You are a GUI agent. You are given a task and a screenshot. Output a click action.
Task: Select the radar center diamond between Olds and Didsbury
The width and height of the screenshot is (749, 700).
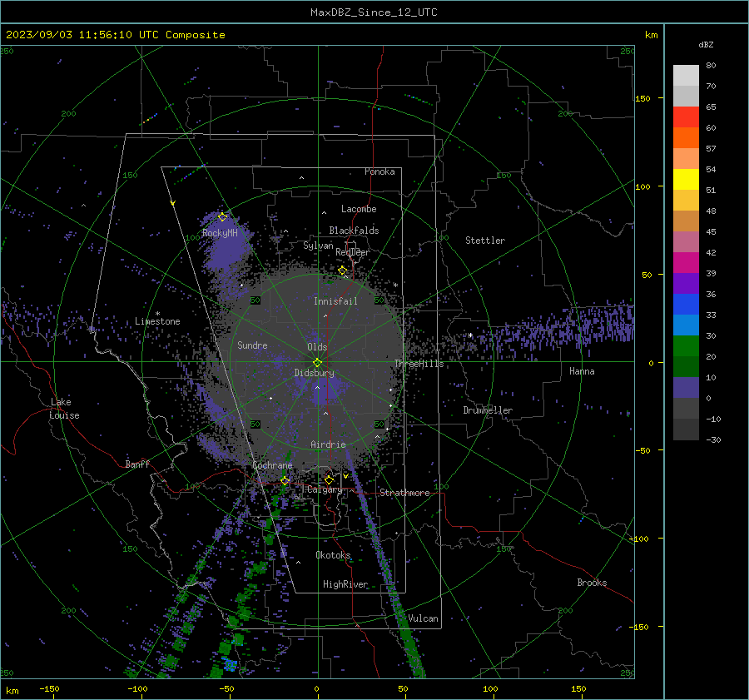coord(317,362)
